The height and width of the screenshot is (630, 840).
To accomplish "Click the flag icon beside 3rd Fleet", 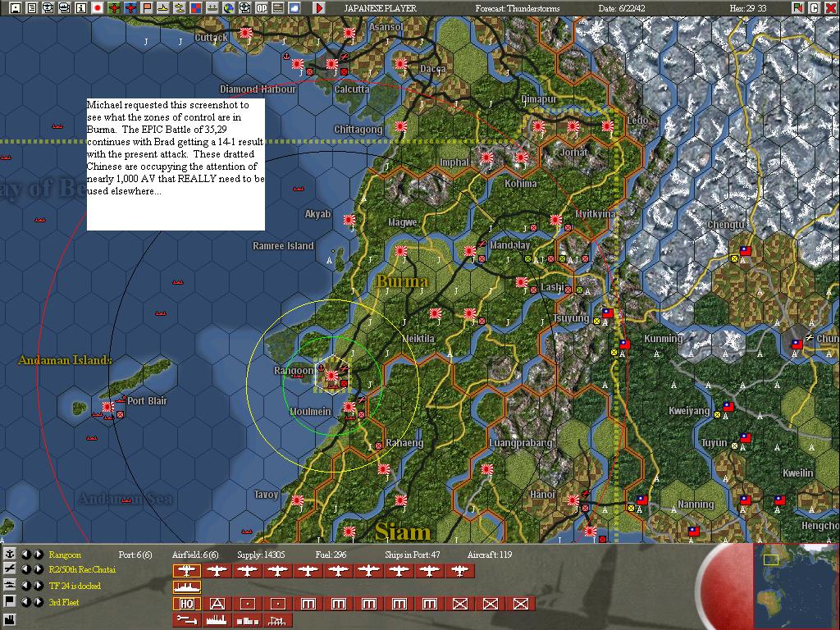I will 9,601.
